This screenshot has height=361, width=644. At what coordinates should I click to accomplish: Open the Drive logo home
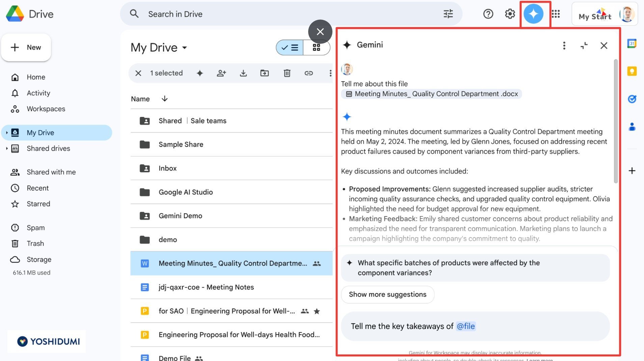30,14
